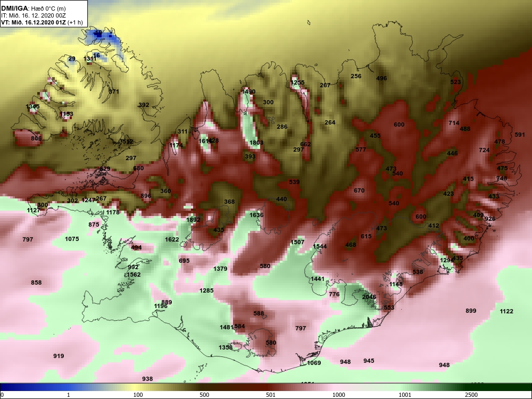The image size is (532, 399).
Task: Click the map value 724
Action: (x=484, y=150)
